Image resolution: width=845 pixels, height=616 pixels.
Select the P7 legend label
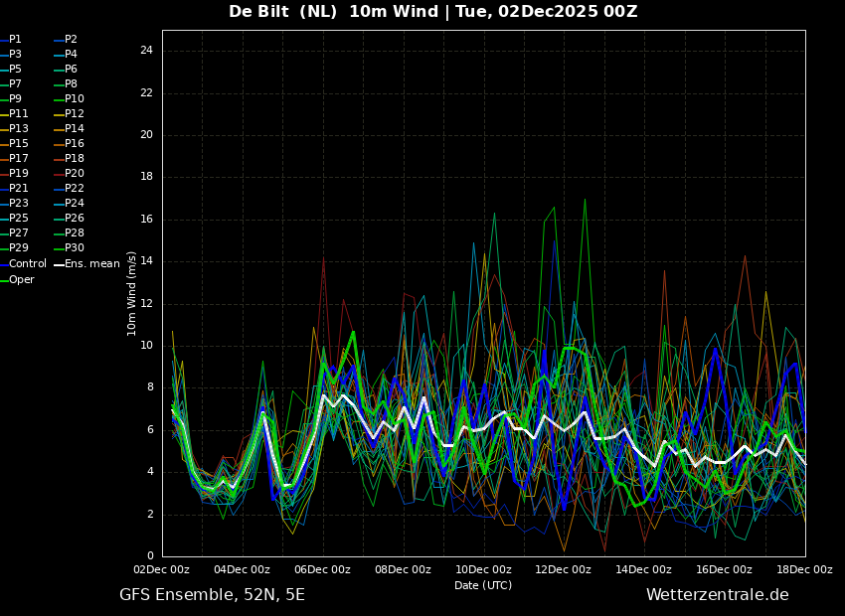(x=15, y=84)
